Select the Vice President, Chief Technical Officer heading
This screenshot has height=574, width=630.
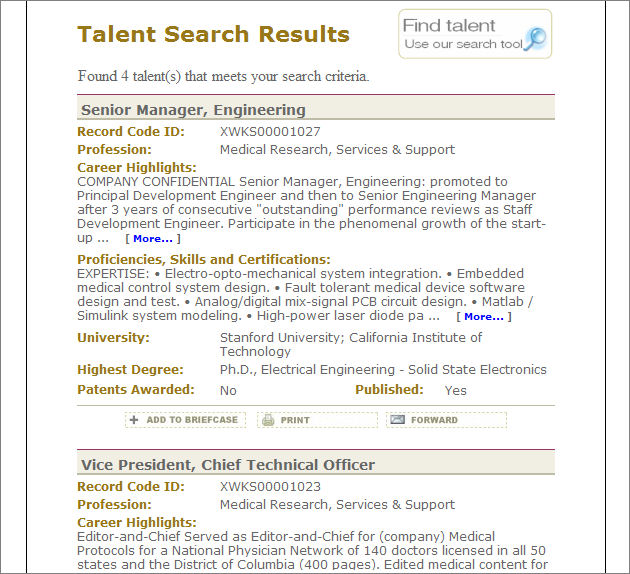[x=228, y=465]
